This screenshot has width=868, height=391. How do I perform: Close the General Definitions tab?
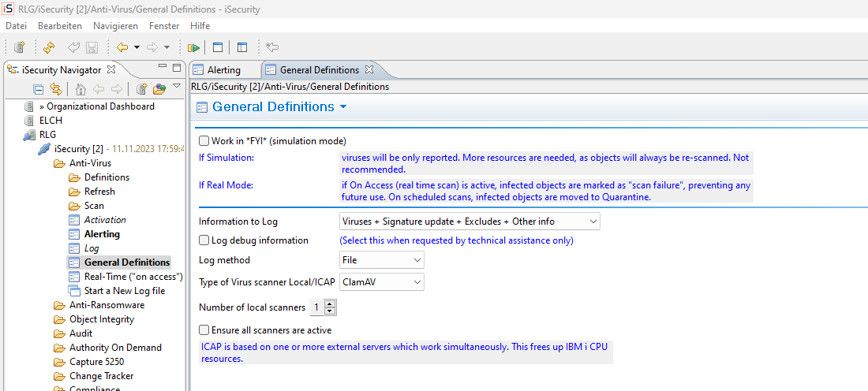369,69
